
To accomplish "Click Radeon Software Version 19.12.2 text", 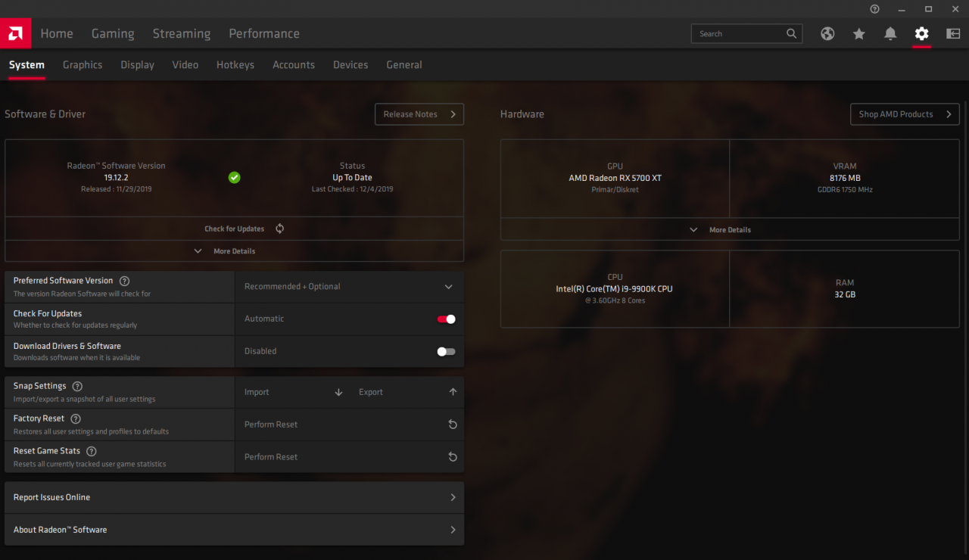I will coord(116,177).
